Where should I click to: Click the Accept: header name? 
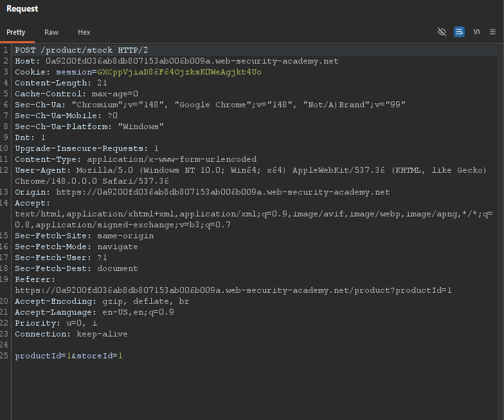(33, 203)
